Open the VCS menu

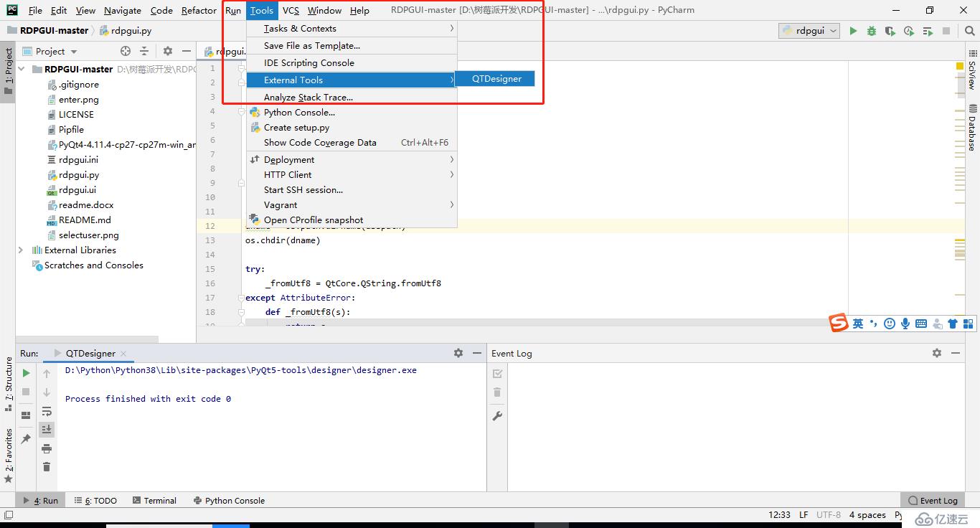(291, 10)
